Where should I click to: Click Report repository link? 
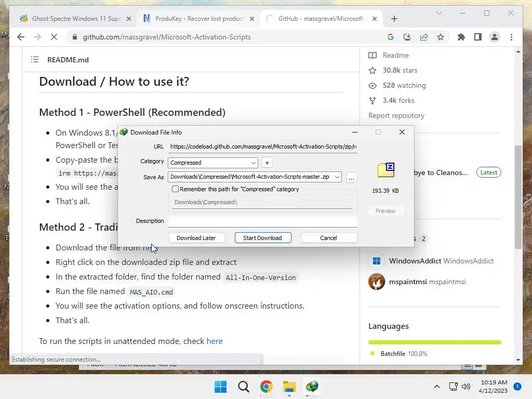coord(396,116)
